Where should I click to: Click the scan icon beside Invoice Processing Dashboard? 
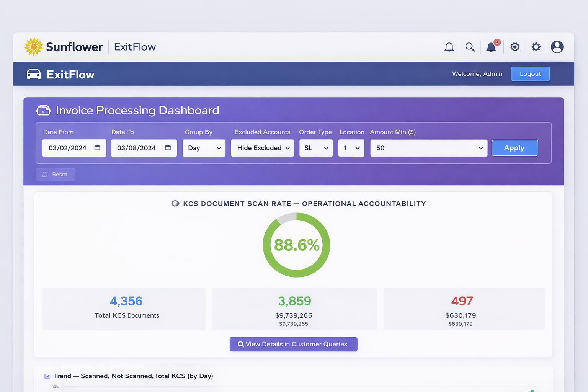[43, 110]
